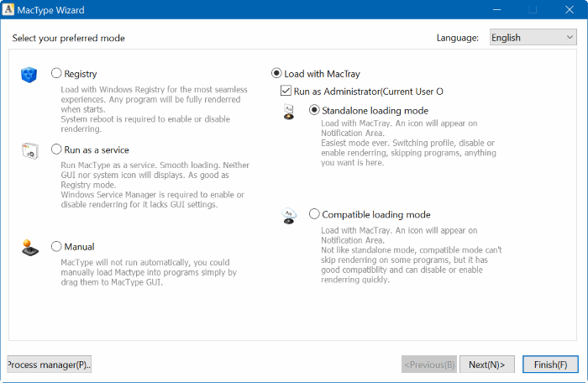588x383 pixels.
Task: Choose Standalone loading mode
Action: [315, 111]
